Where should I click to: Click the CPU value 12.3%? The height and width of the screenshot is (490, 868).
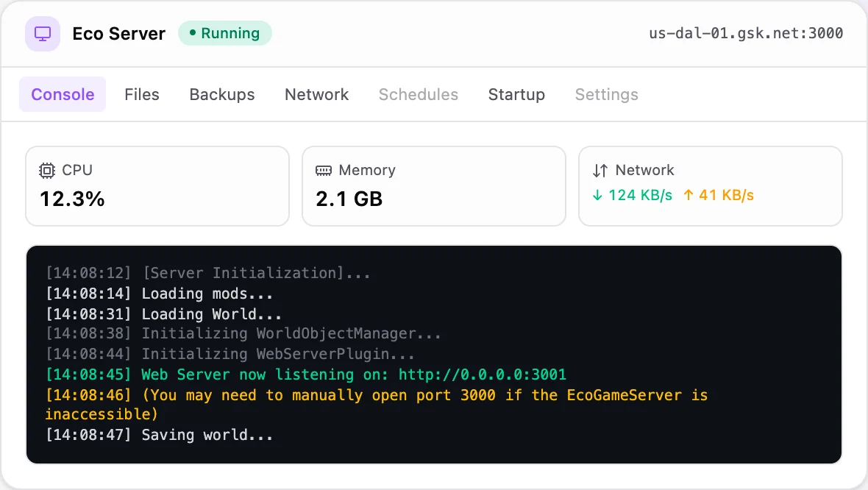[72, 199]
